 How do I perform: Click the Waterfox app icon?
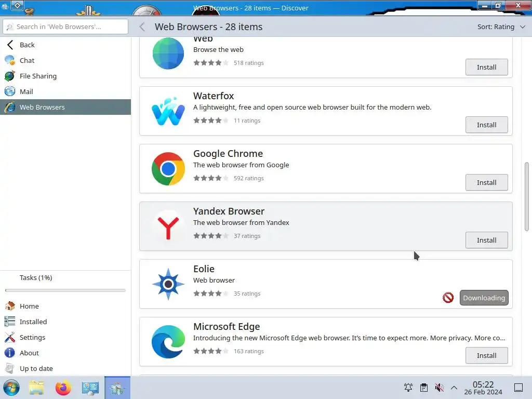pos(168,111)
